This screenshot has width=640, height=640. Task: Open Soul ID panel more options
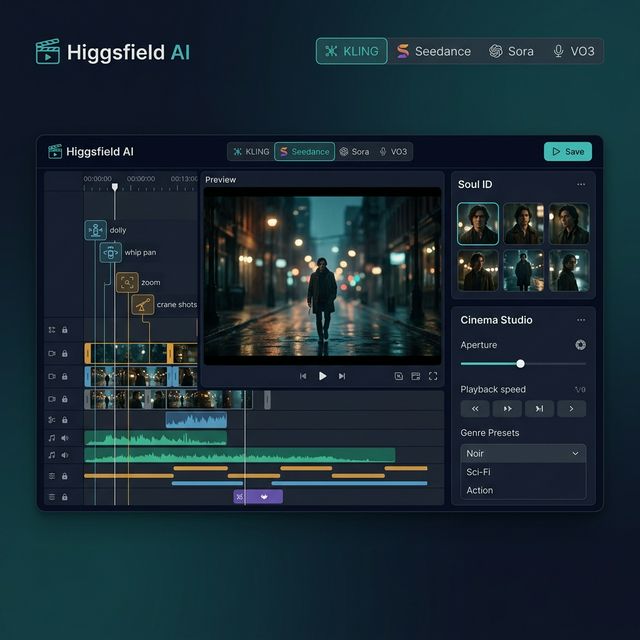pyautogui.click(x=581, y=185)
